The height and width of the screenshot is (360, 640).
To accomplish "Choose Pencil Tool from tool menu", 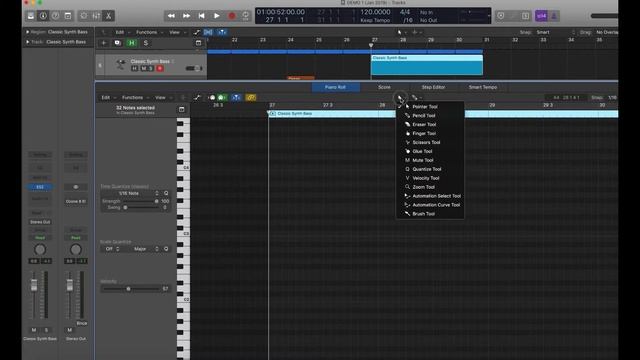I will click(x=430, y=116).
